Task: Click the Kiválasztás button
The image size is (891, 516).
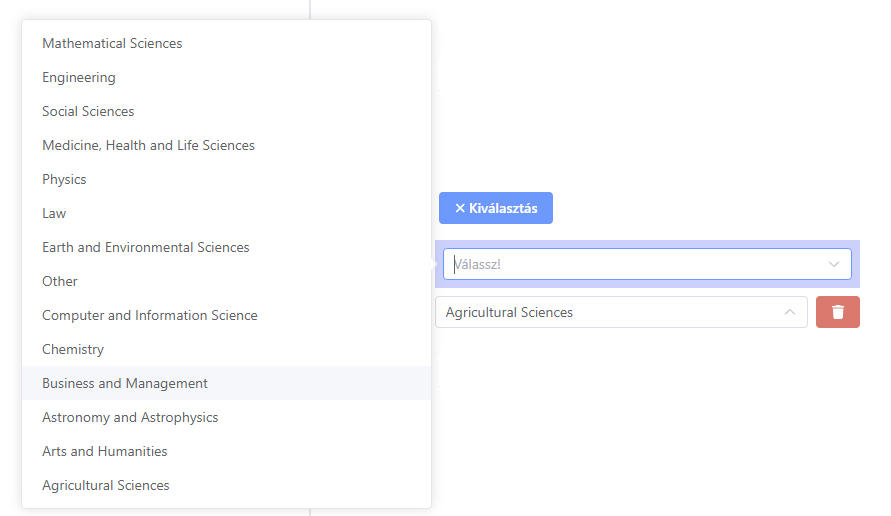Action: tap(496, 208)
